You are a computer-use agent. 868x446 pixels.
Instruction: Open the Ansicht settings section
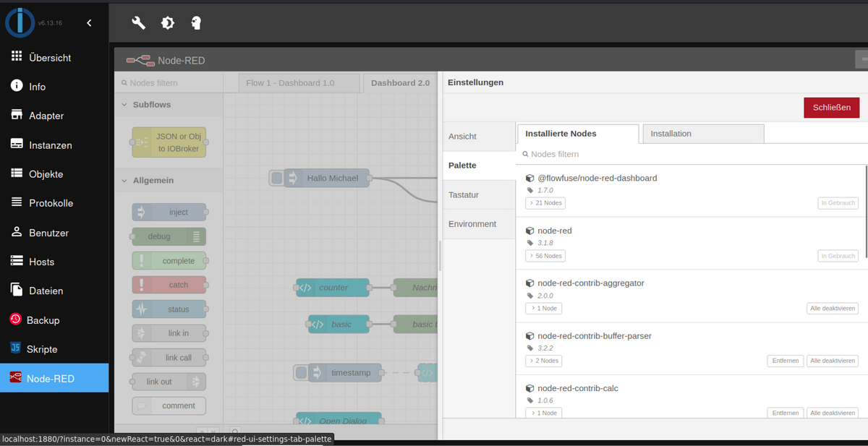[478, 137]
